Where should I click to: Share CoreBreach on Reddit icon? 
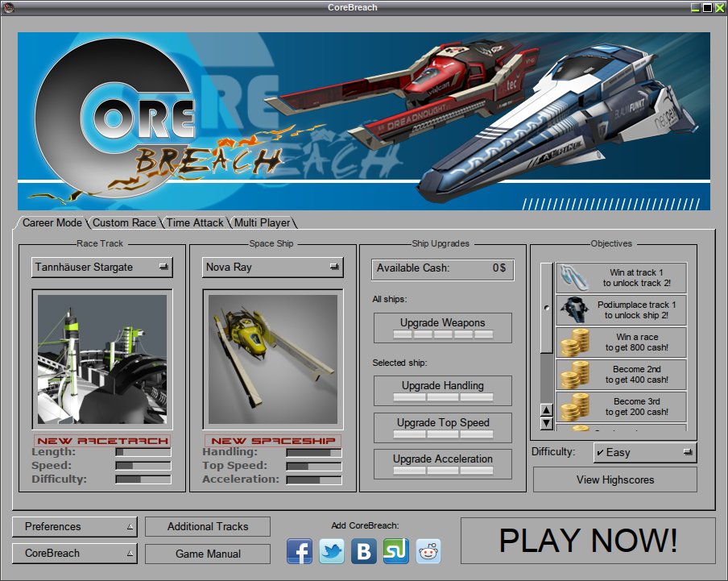(428, 551)
